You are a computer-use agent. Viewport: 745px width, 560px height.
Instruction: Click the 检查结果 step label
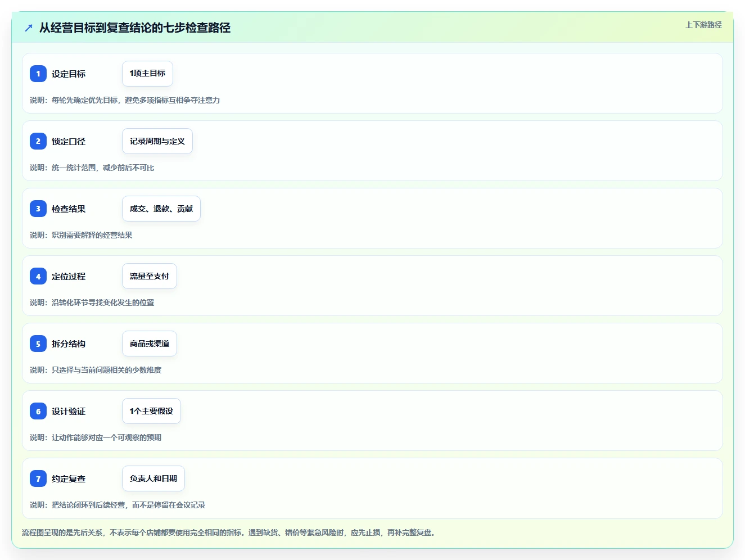pos(69,209)
